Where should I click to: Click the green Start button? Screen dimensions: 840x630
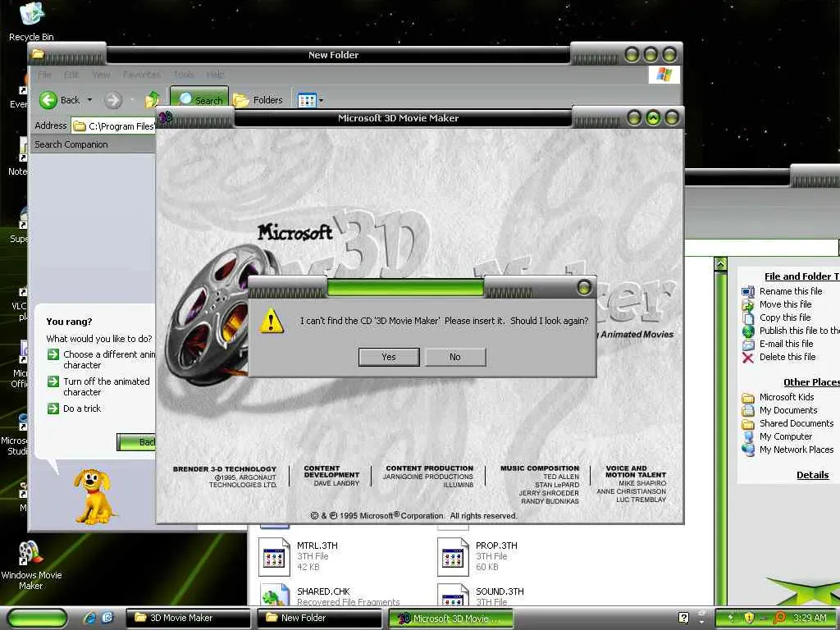(x=37, y=619)
